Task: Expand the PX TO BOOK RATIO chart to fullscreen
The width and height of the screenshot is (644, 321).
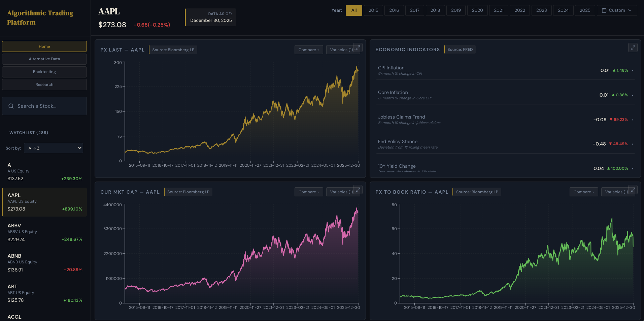Action: [x=633, y=190]
